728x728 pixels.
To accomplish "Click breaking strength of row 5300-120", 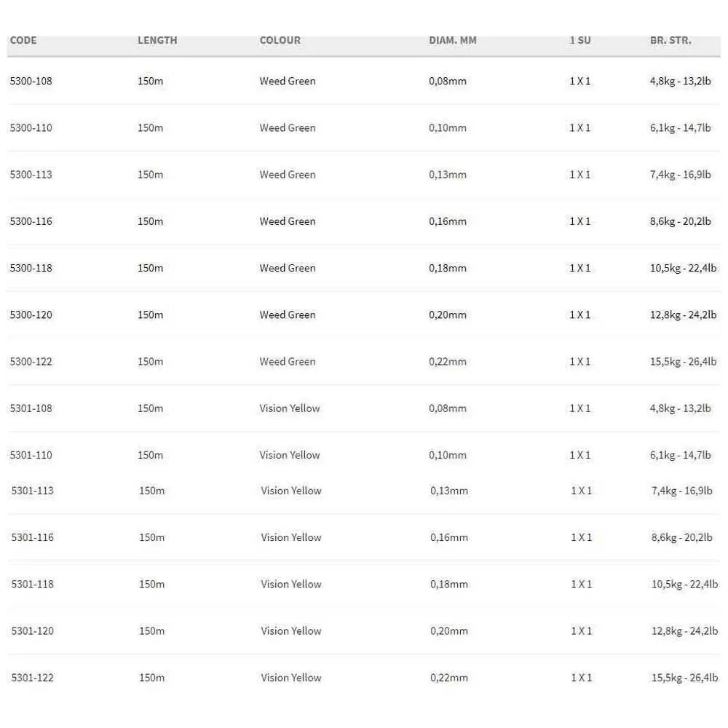I will coord(683,315).
